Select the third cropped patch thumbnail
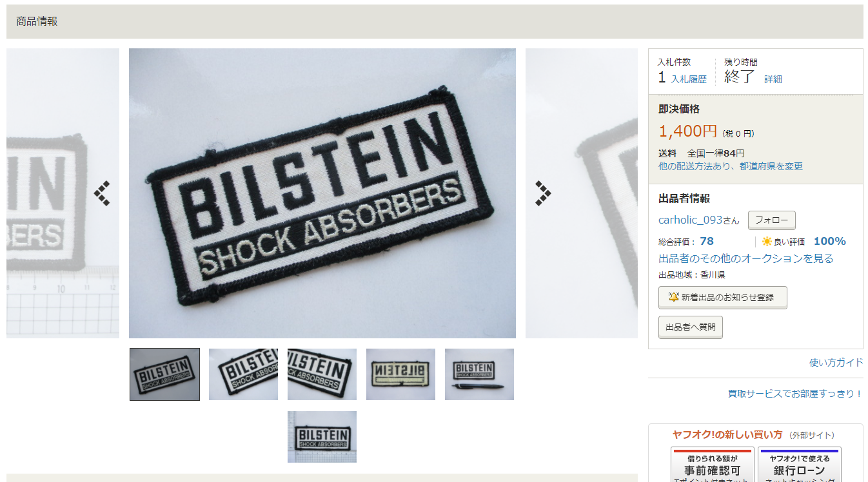This screenshot has width=868, height=482. tap(322, 374)
